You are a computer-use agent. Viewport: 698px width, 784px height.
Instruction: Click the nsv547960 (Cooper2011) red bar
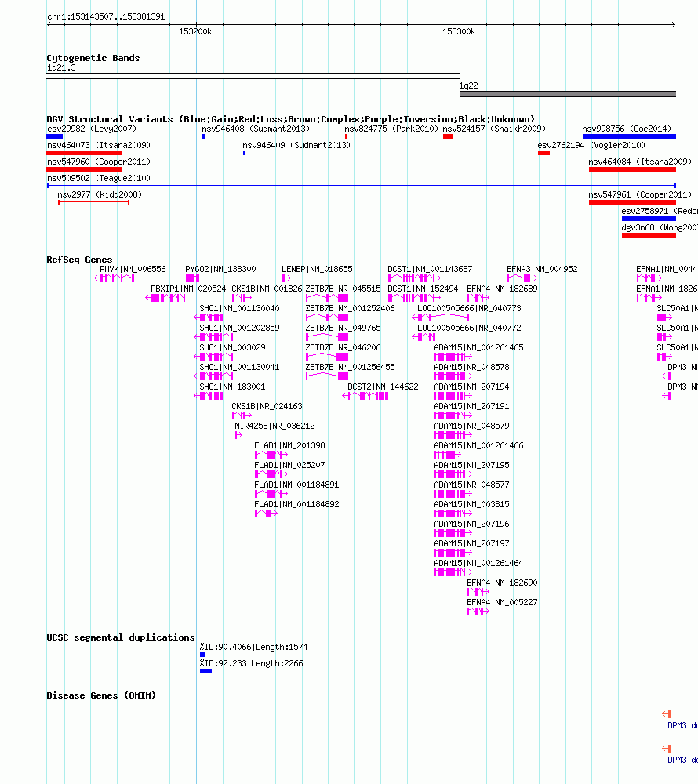(x=84, y=169)
